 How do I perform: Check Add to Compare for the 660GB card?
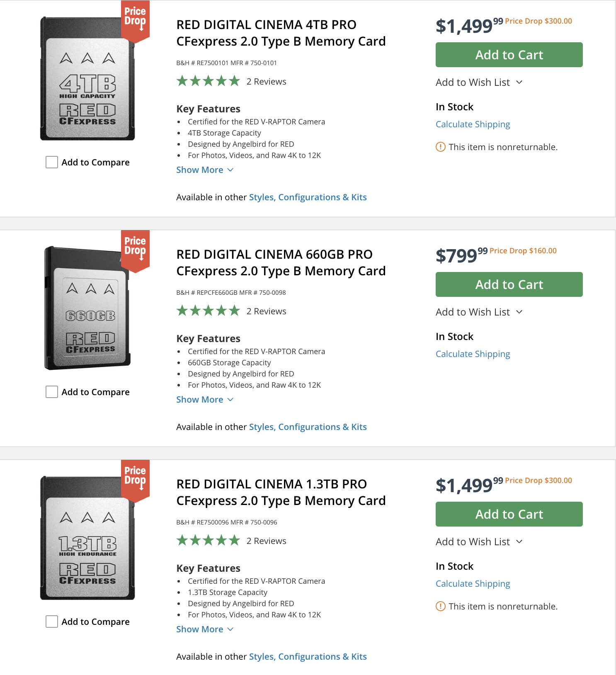52,392
